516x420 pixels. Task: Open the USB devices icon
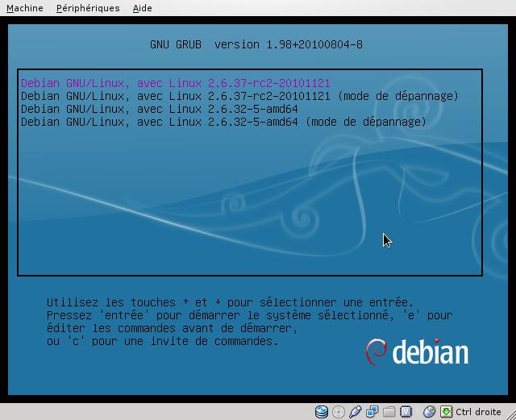(x=356, y=412)
